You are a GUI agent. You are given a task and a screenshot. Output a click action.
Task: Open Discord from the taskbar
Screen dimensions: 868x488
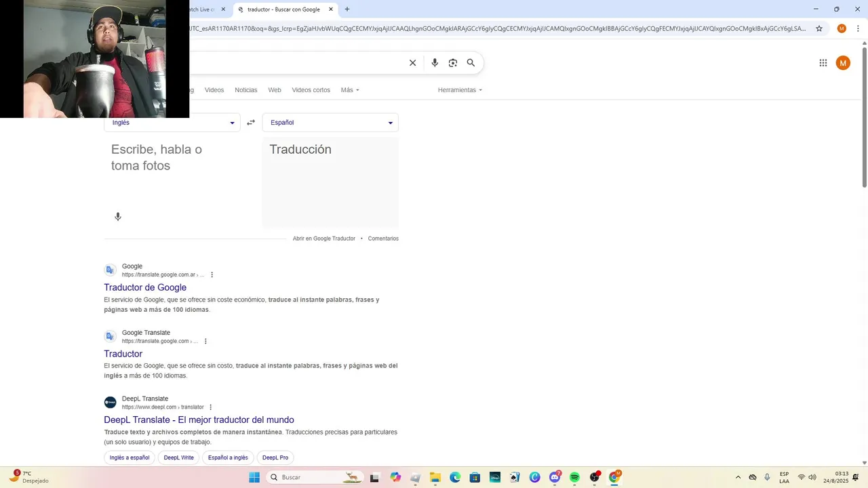pos(555,477)
